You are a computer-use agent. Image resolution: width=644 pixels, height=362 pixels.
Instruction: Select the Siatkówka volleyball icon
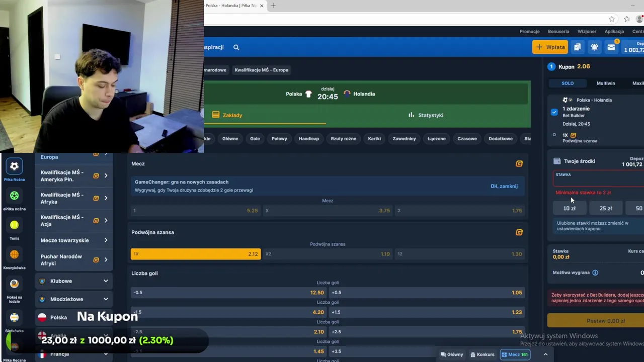click(14, 317)
